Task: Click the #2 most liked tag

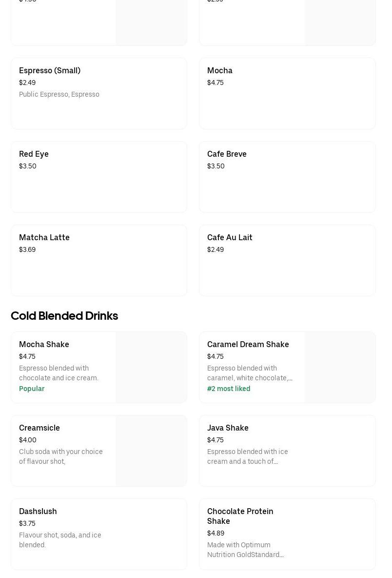Action: point(229,389)
